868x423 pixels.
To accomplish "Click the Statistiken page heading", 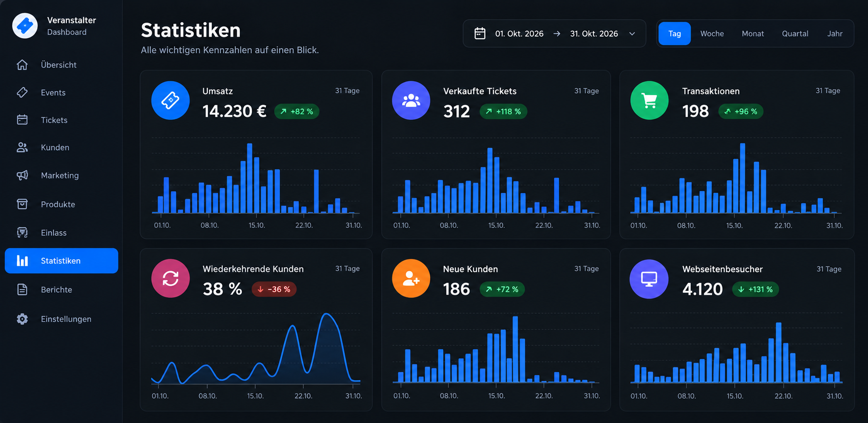I will click(191, 30).
